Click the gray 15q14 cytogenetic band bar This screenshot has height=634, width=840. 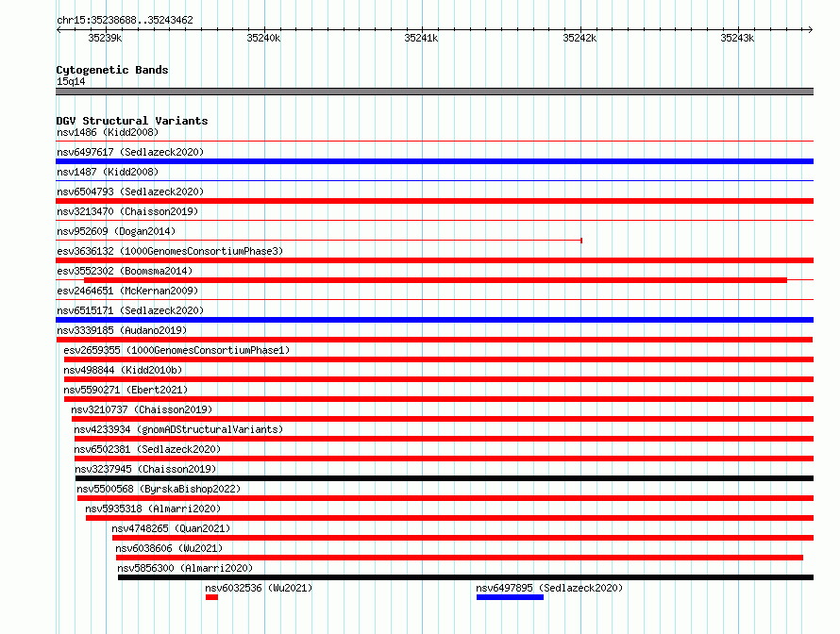(434, 92)
